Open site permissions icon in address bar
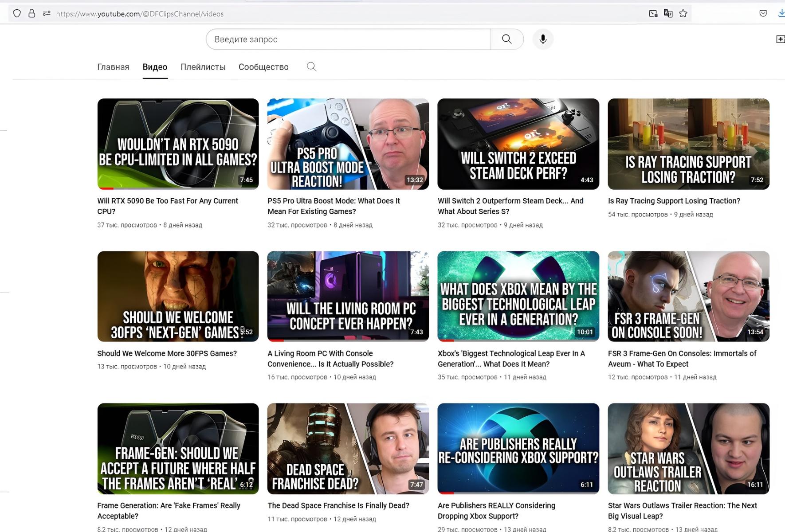 47,13
